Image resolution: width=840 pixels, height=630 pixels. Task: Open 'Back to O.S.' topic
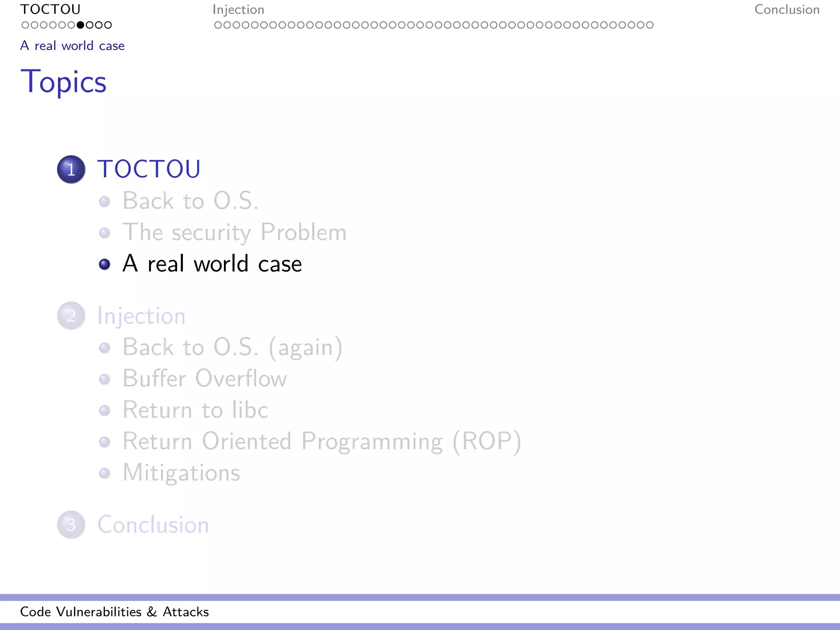coord(191,201)
